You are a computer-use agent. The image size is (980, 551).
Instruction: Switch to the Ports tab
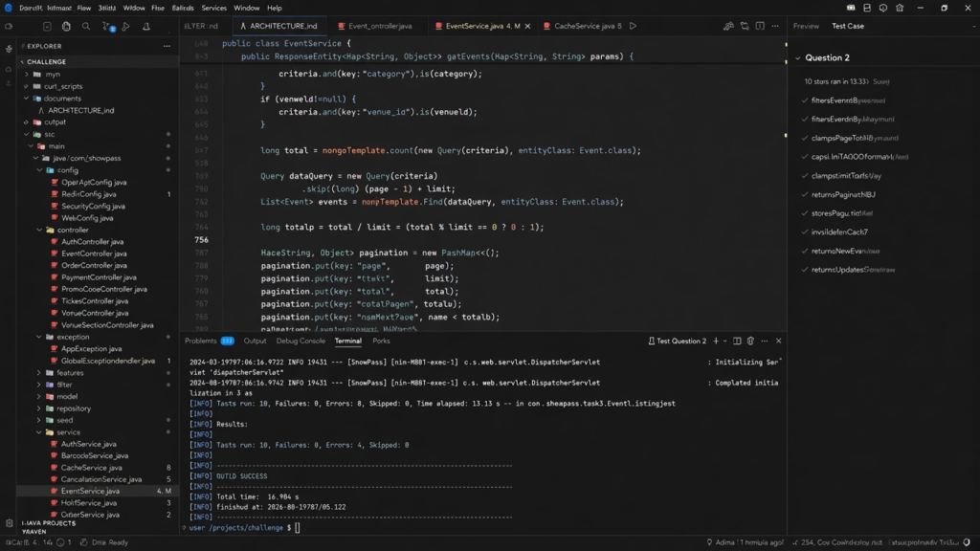(381, 342)
